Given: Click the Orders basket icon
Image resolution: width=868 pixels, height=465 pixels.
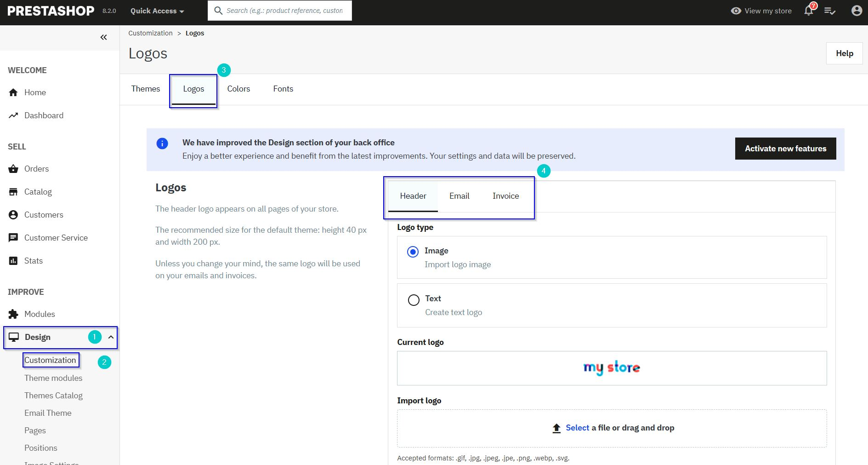Looking at the screenshot, I should (13, 169).
